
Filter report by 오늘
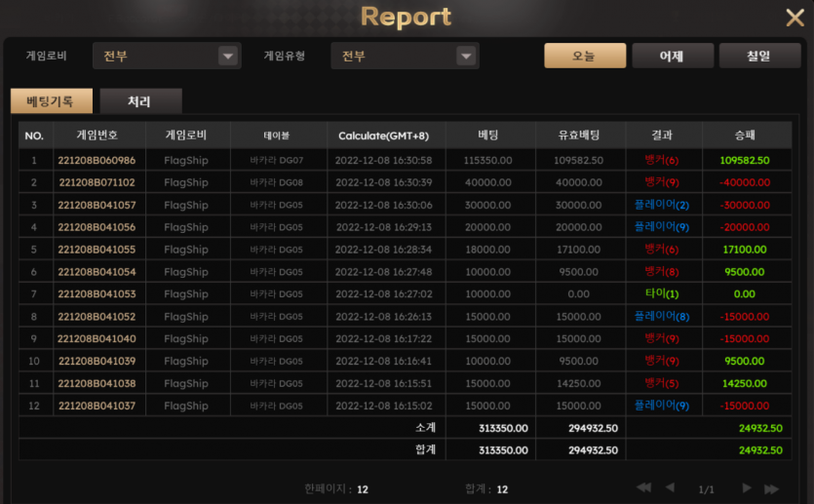pyautogui.click(x=585, y=56)
